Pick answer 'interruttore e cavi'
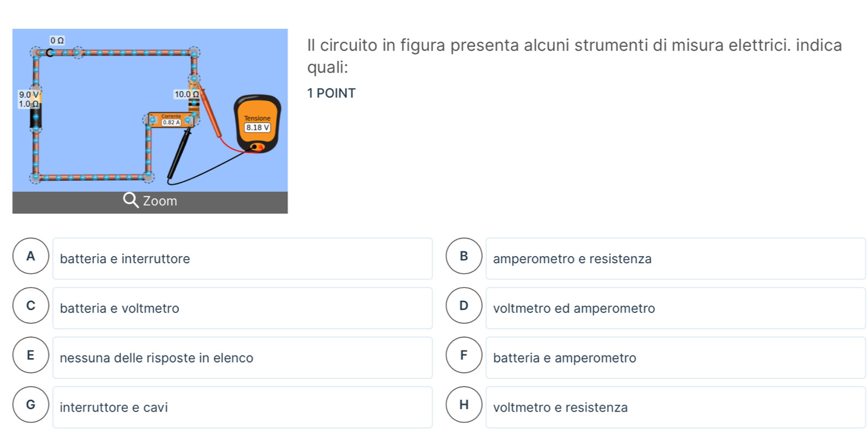 click(x=243, y=407)
